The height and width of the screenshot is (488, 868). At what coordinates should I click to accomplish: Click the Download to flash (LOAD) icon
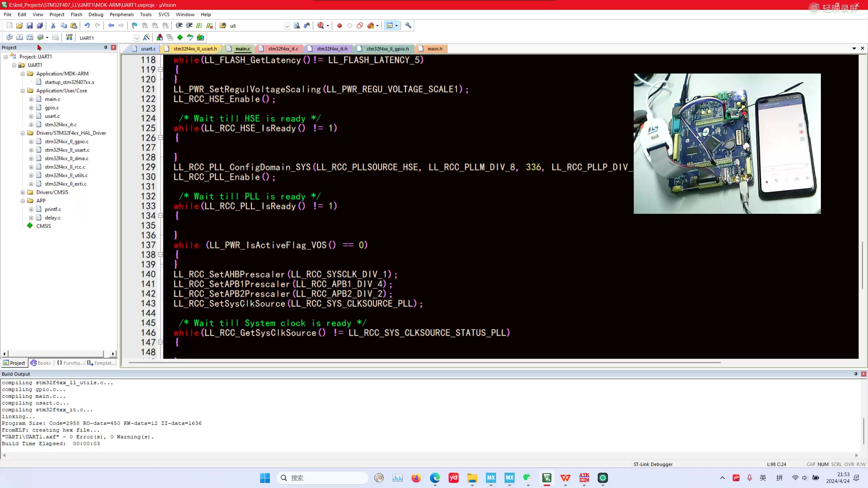point(69,37)
